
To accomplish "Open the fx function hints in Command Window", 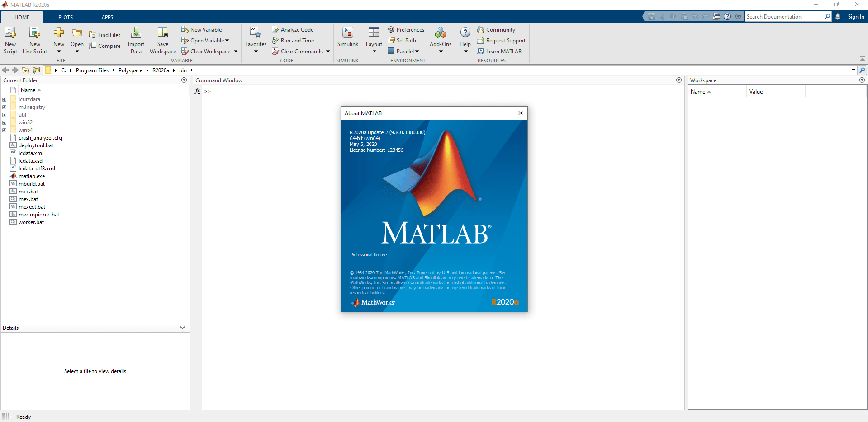I will tap(197, 91).
